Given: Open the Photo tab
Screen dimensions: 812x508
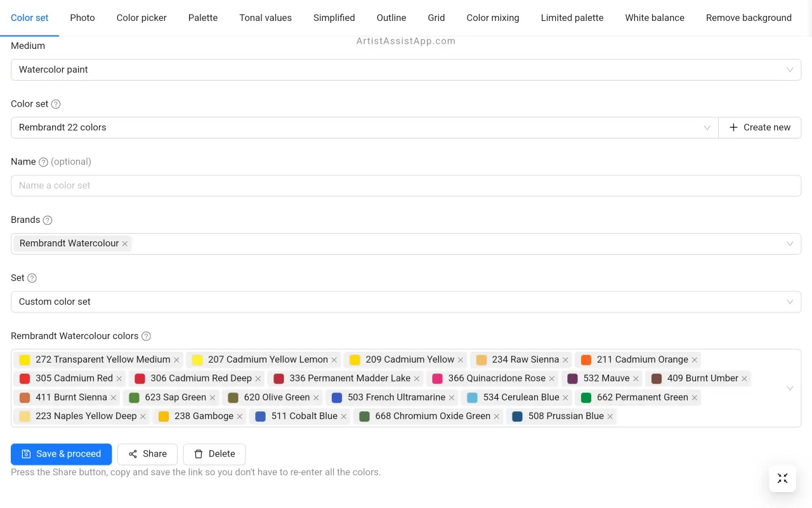Looking at the screenshot, I should coord(82,18).
